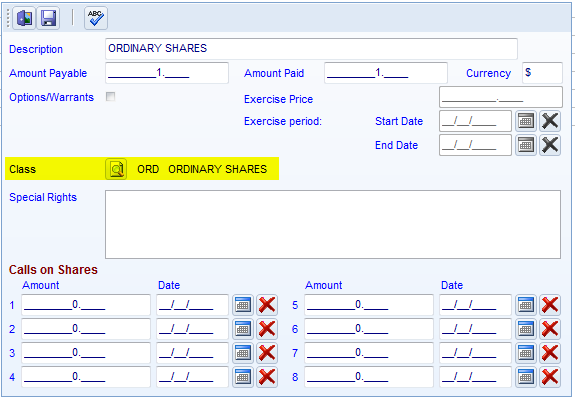Click the call 2 Amount field
This screenshot has width=575, height=399.
(x=86, y=329)
